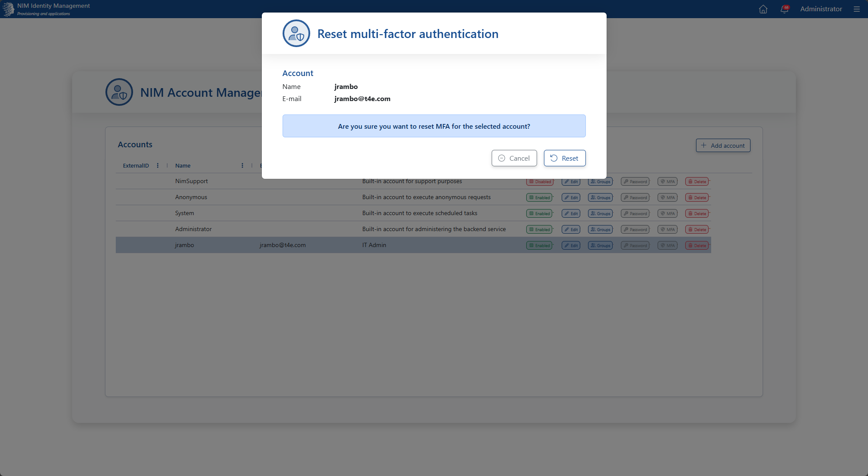
Task: Click 'Built-in account to execute anonymous requests'
Action: 426,197
